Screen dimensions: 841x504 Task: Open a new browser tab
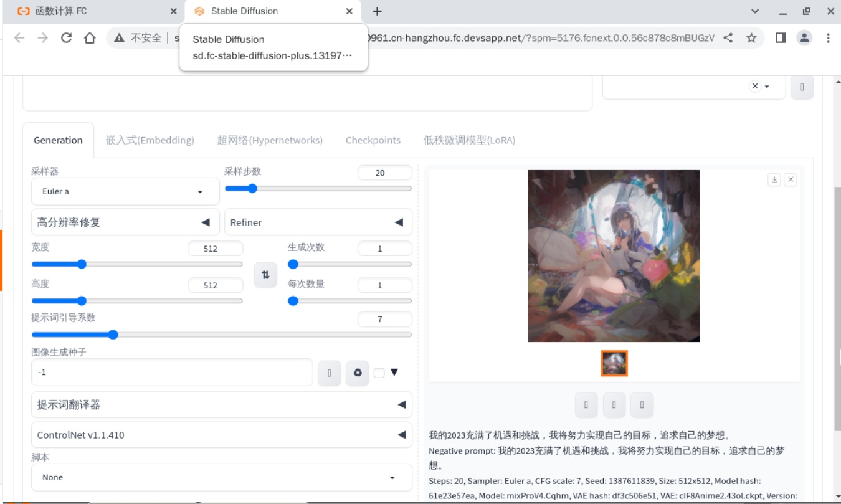(377, 11)
